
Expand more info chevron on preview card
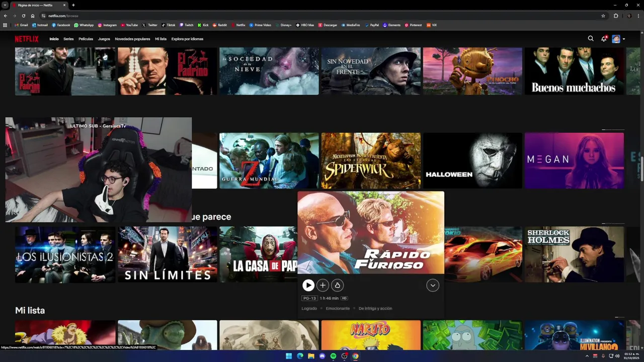pos(433,285)
